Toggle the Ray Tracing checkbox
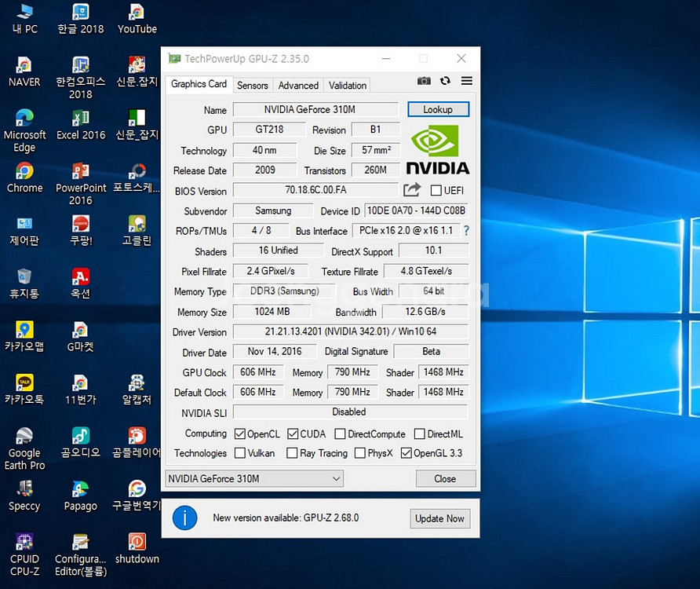 click(x=292, y=453)
